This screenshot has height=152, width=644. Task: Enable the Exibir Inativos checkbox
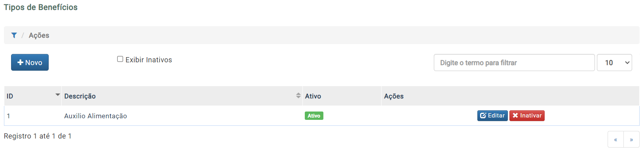(x=120, y=59)
